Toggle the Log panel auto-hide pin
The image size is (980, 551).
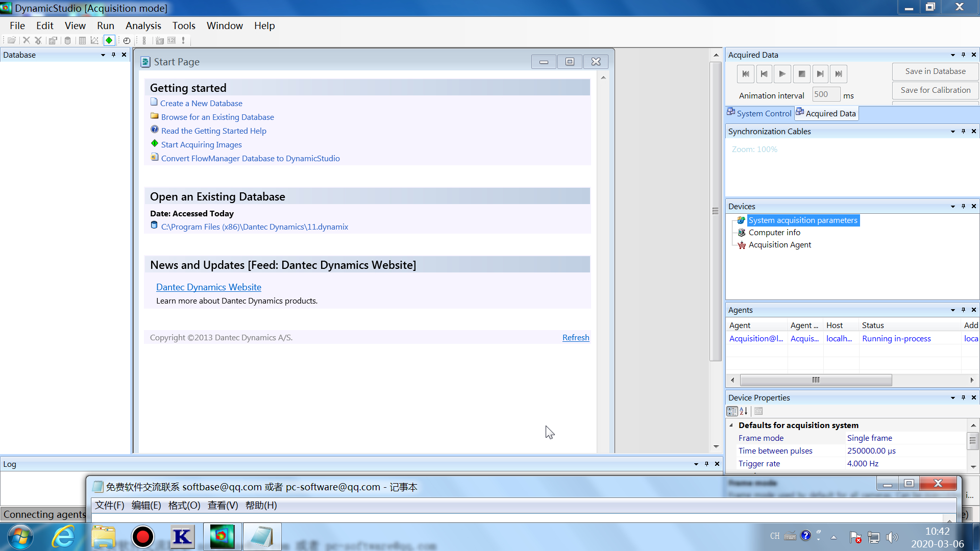[706, 464]
